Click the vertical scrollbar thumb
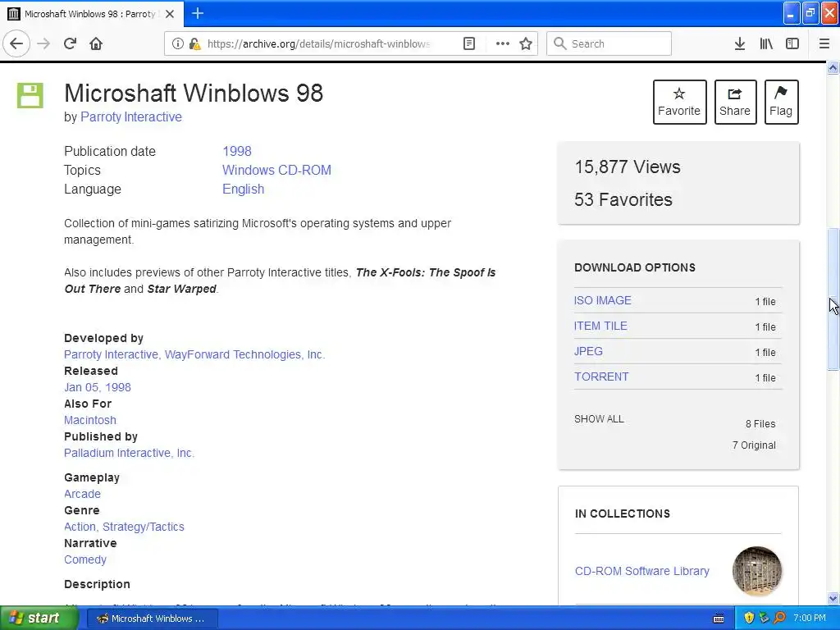Viewport: 840px width, 630px height. (833, 299)
